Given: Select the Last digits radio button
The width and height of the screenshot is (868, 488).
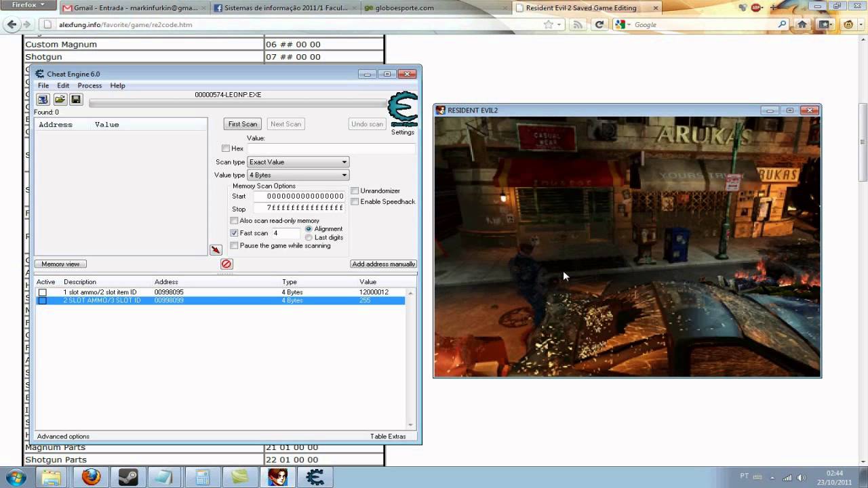Looking at the screenshot, I should (x=309, y=238).
